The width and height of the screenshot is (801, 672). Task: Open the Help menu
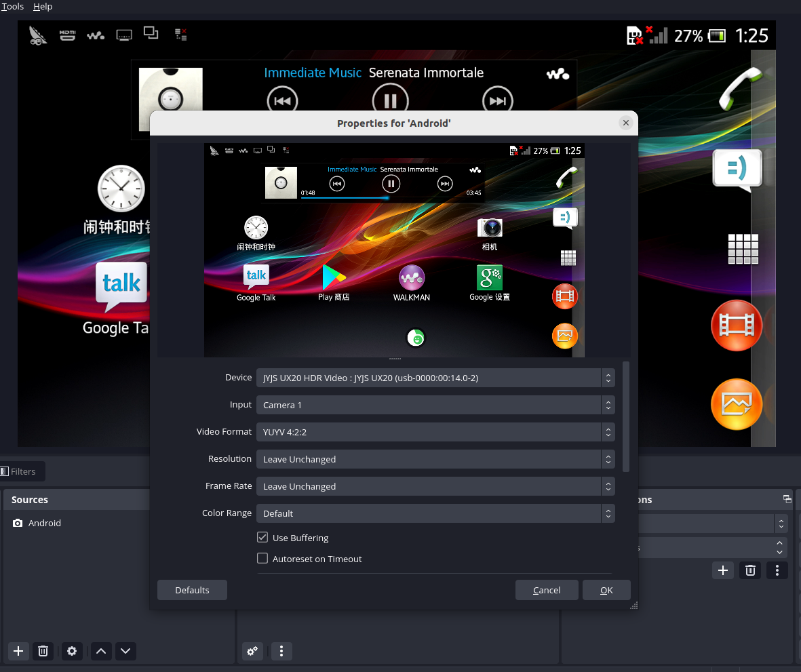tap(43, 7)
